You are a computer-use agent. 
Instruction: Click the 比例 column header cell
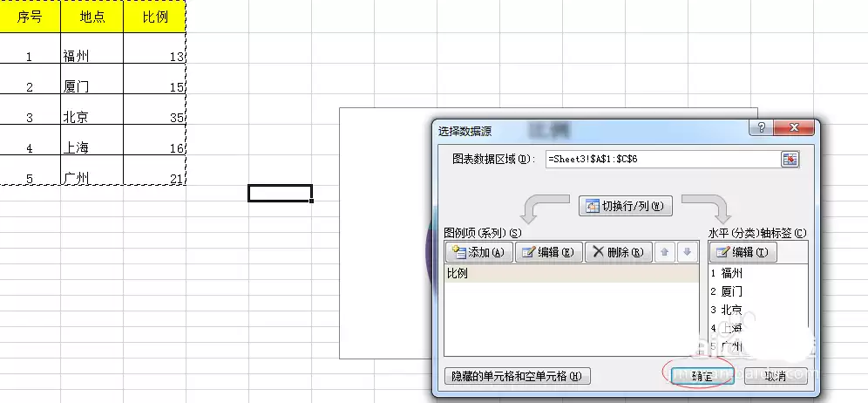coord(154,17)
